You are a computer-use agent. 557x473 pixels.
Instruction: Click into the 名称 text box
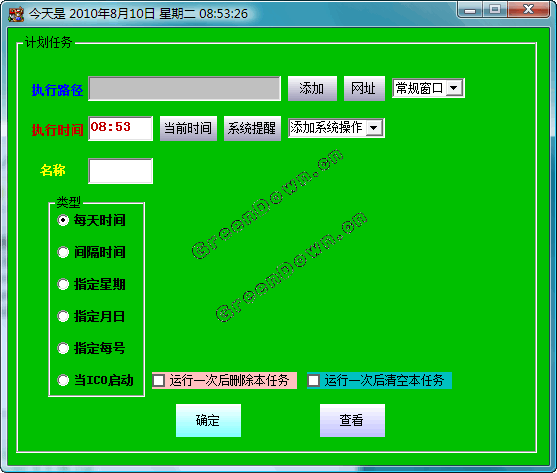click(120, 171)
